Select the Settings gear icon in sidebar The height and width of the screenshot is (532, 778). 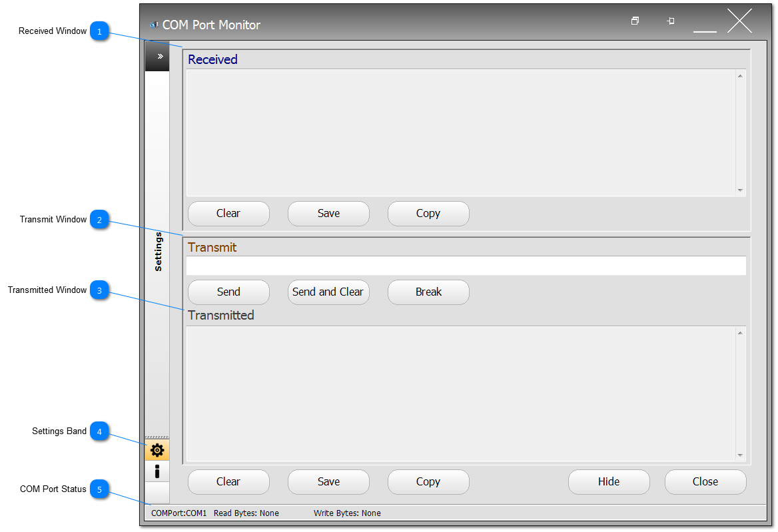pyautogui.click(x=157, y=450)
